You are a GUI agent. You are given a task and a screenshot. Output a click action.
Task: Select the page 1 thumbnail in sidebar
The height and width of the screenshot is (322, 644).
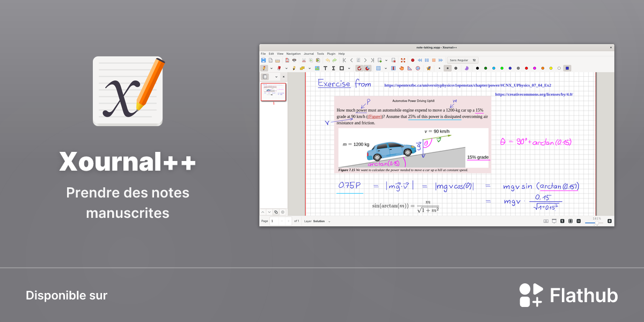(274, 92)
